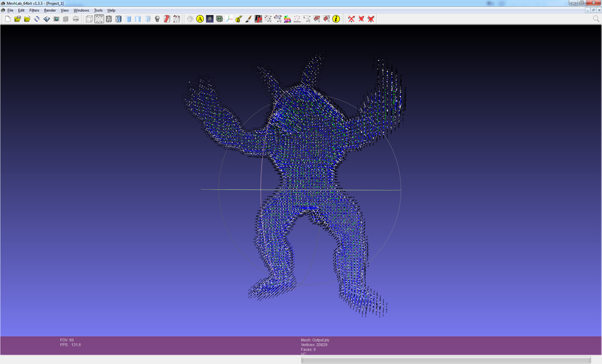The width and height of the screenshot is (602, 364).
Task: Create a new empty project
Action: point(8,19)
